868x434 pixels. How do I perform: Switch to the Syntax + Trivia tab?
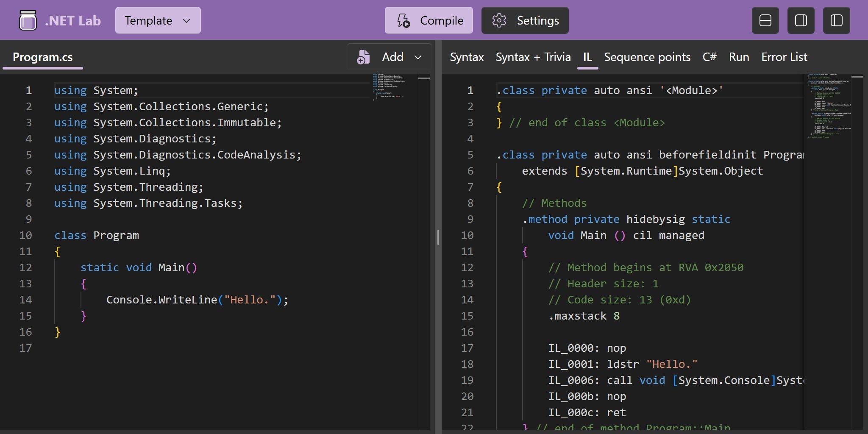(533, 57)
